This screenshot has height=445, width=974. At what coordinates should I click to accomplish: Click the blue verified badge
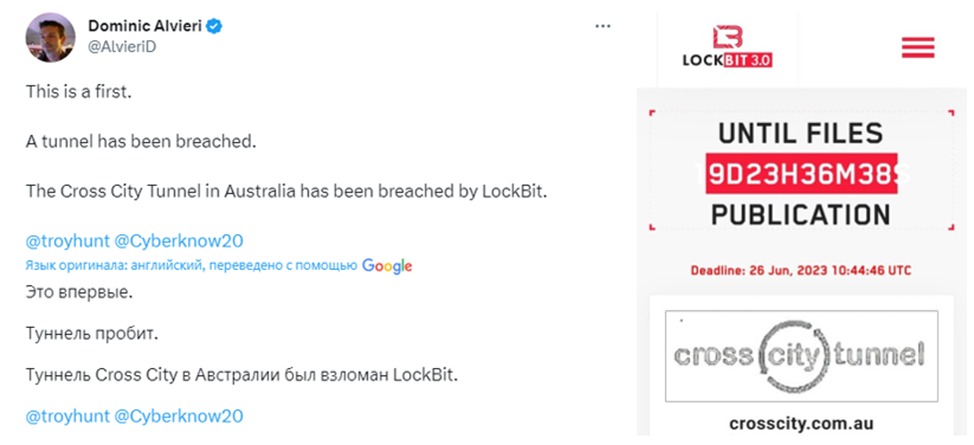[x=214, y=25]
